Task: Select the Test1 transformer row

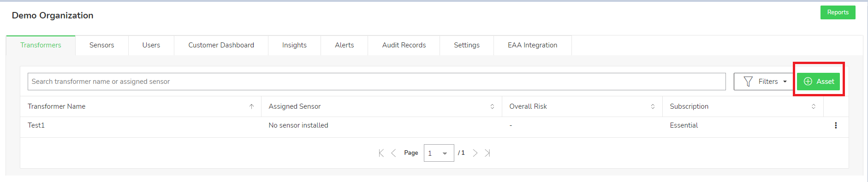Action: coord(434,125)
